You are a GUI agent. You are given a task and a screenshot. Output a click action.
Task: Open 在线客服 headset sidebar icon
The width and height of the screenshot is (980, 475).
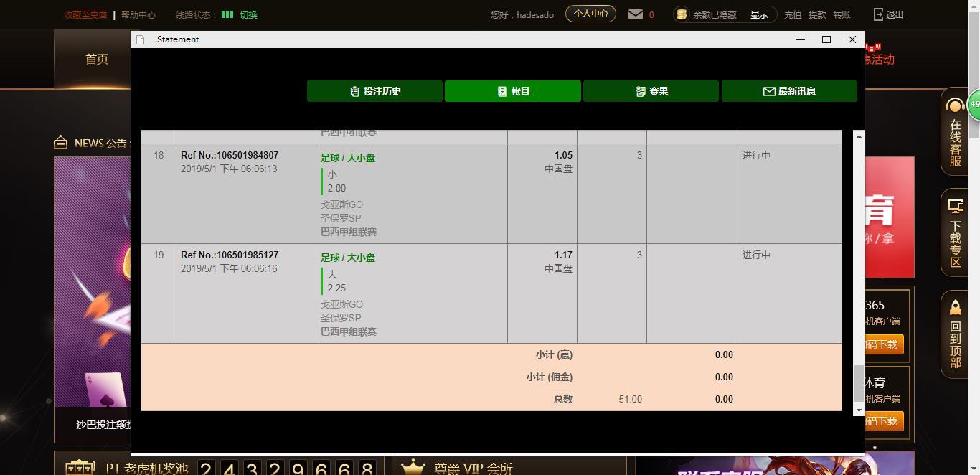click(955, 107)
